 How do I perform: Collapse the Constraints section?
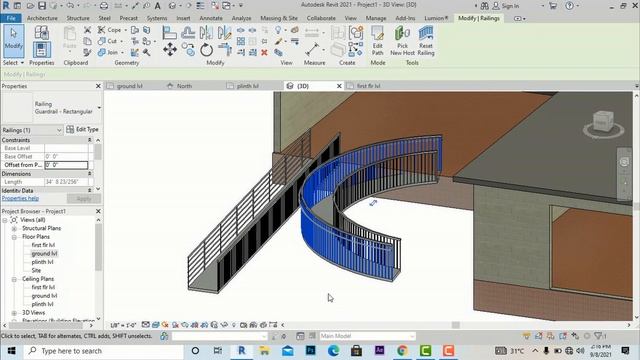tap(89, 140)
